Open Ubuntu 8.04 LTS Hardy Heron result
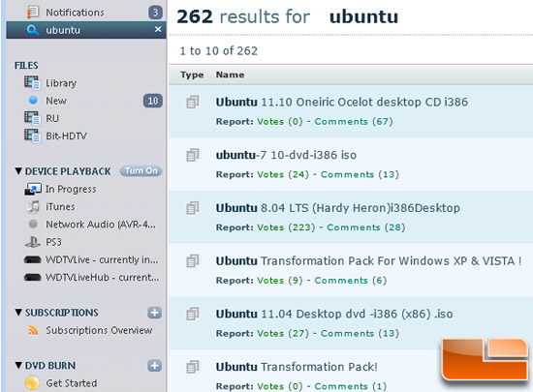 (x=338, y=208)
